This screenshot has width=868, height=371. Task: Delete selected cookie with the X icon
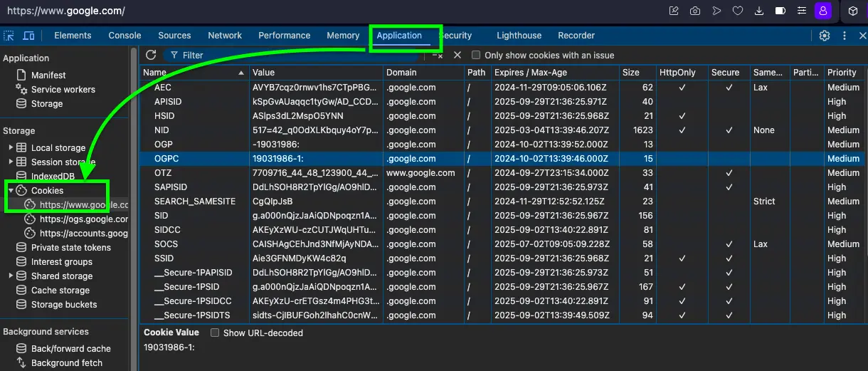coord(457,55)
